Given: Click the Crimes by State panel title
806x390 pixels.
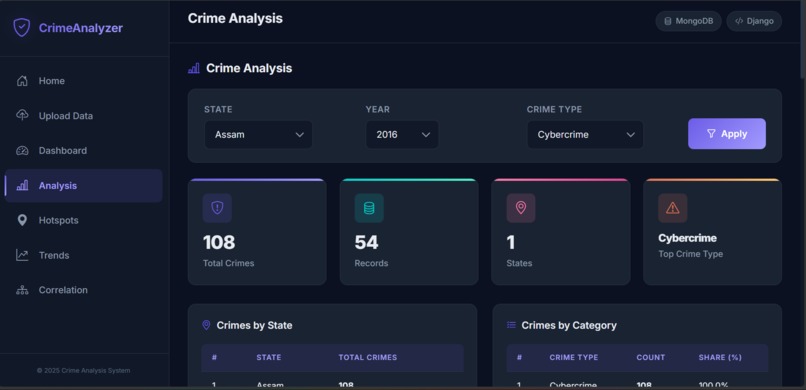Looking at the screenshot, I should click(254, 325).
